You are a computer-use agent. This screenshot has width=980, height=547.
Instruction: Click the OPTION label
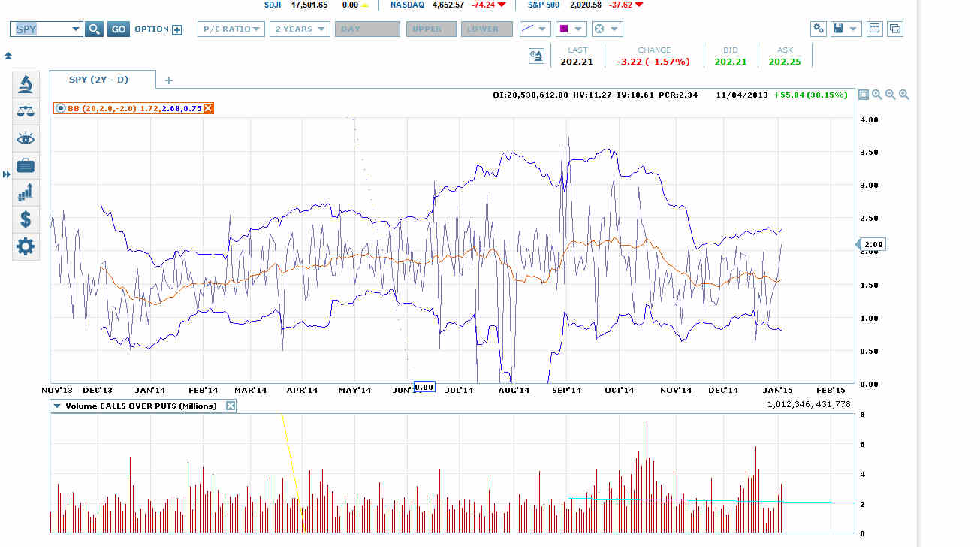[x=152, y=29]
